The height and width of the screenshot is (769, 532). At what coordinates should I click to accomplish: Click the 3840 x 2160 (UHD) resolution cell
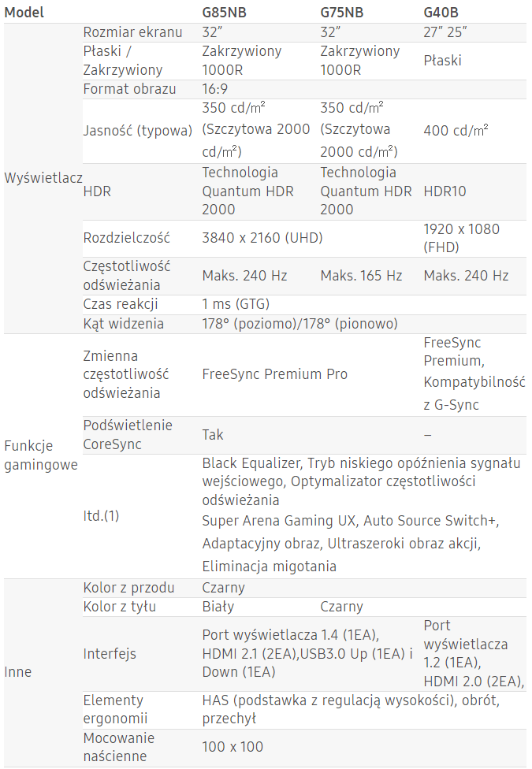[x=262, y=238]
